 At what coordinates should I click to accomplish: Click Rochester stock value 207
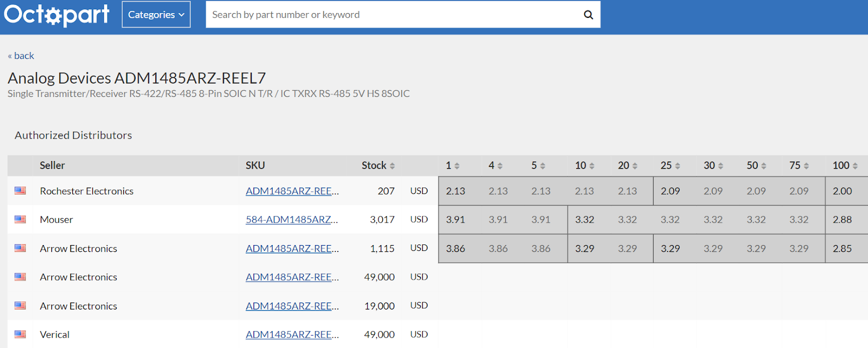click(x=386, y=191)
